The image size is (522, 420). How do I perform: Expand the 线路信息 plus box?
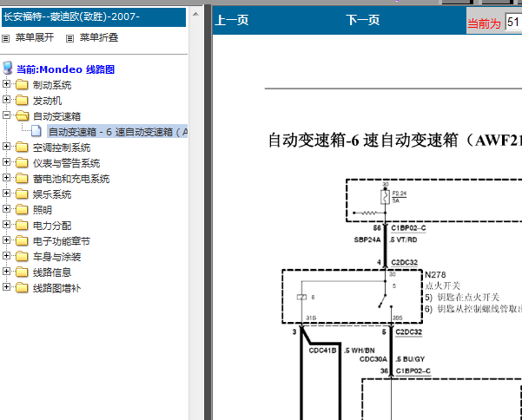click(x=6, y=272)
